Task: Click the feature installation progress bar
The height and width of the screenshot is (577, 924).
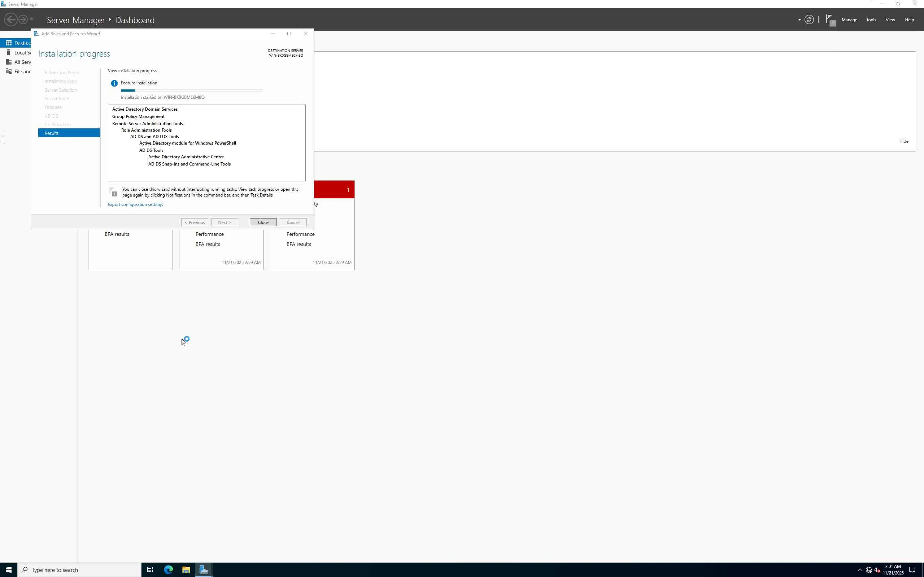Action: click(x=191, y=91)
